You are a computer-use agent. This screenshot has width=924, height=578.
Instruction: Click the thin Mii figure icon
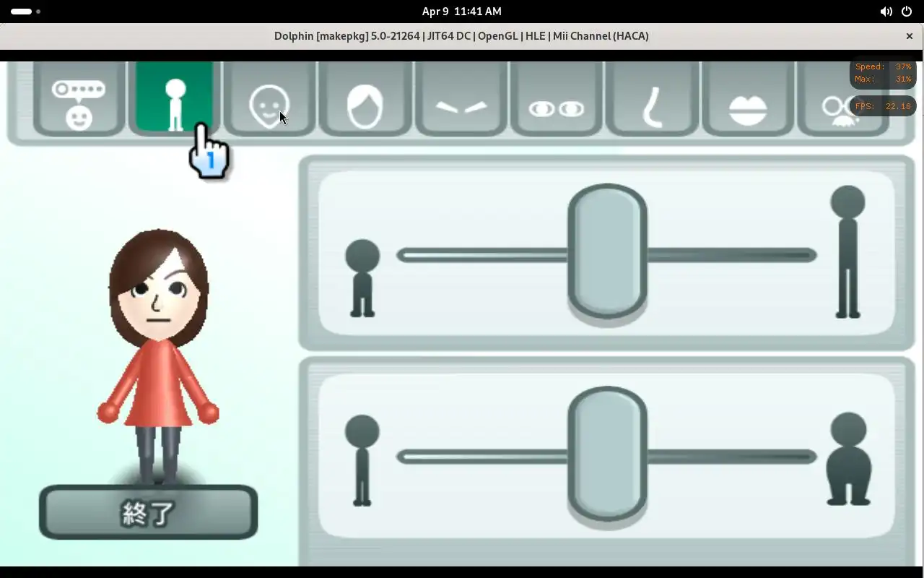[362, 460]
